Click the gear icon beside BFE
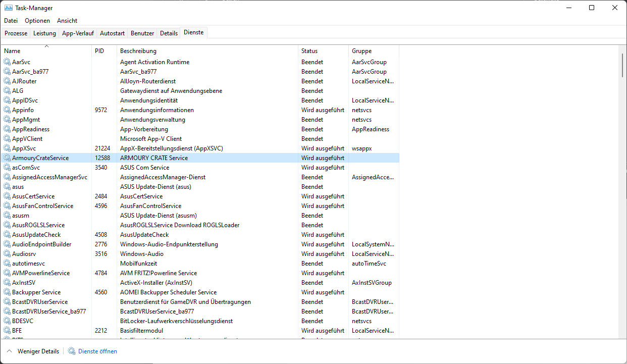 (x=7, y=331)
